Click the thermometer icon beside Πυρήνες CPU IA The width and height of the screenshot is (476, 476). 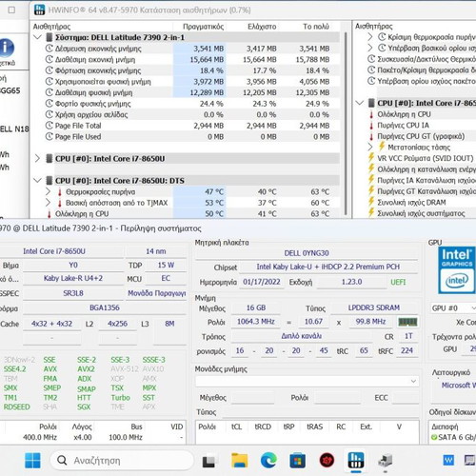371,126
